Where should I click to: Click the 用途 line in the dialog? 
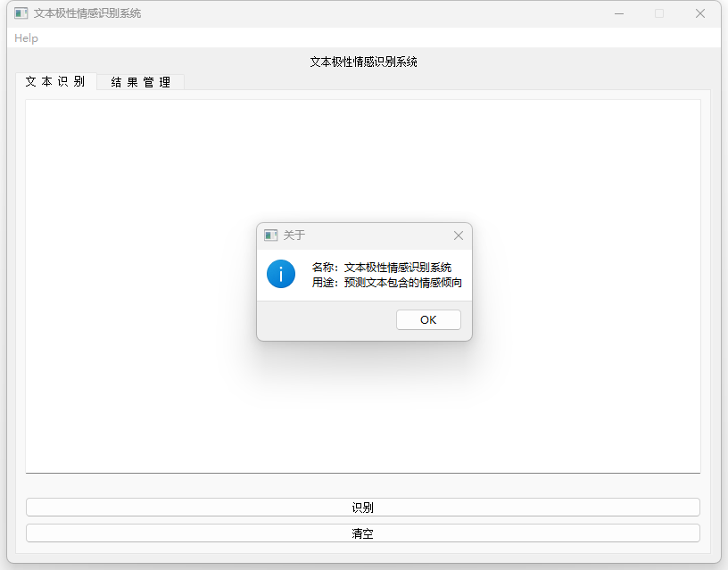click(x=386, y=283)
